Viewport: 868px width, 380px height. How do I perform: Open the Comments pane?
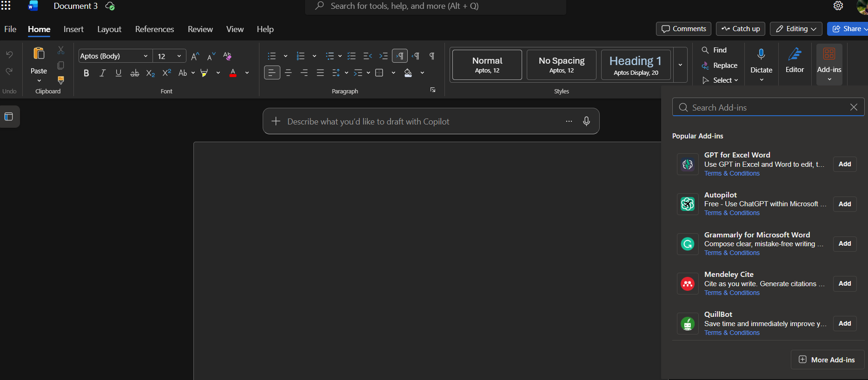[683, 29]
